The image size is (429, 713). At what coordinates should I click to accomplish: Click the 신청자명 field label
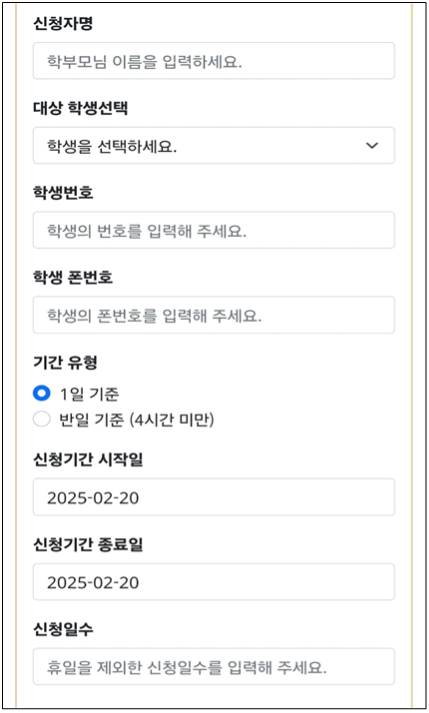63,23
